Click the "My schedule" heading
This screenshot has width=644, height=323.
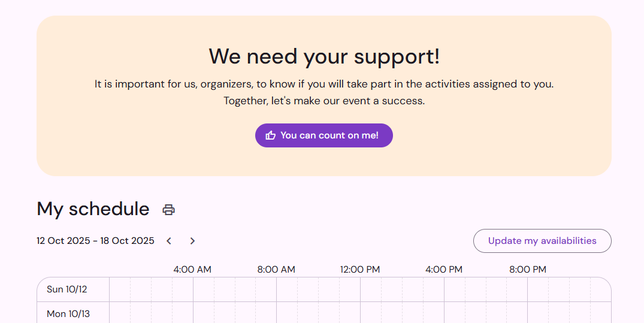click(x=93, y=209)
